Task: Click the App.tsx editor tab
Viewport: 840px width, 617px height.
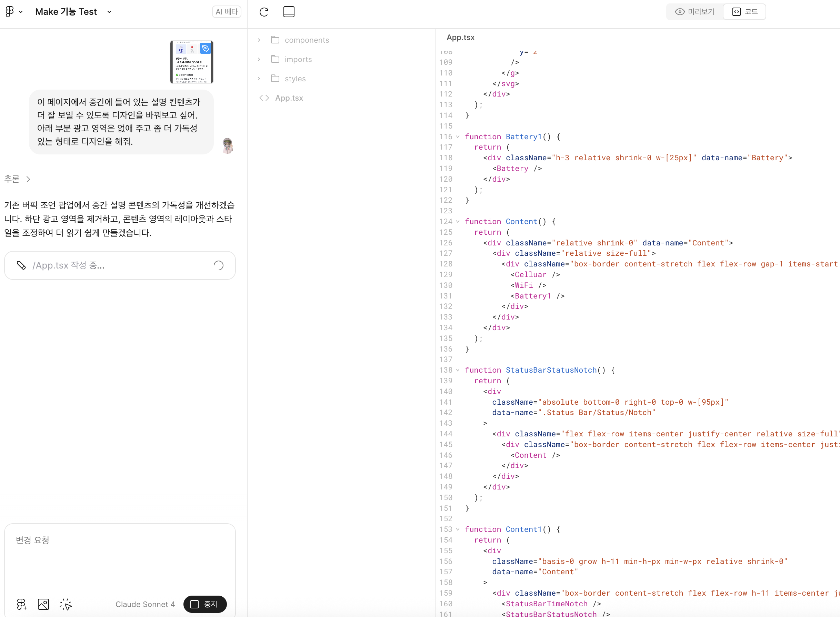Action: [460, 37]
